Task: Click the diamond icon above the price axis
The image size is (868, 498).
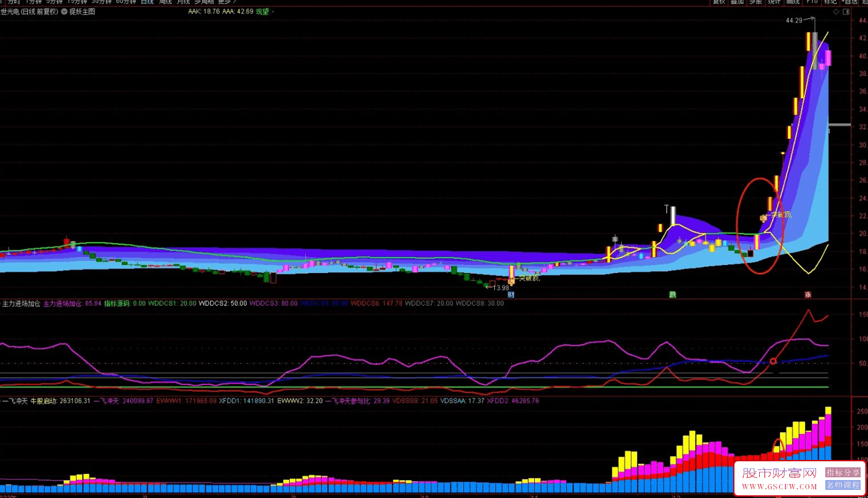Action: [x=835, y=11]
